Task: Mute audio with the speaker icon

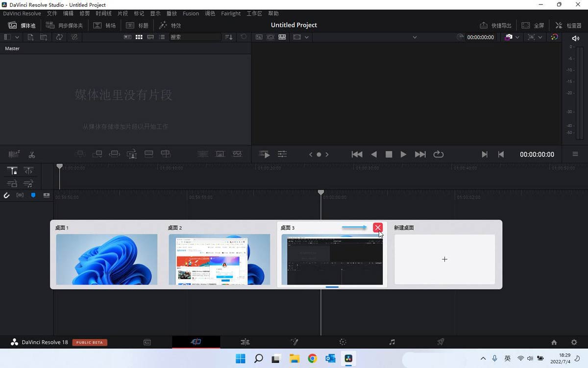Action: point(575,38)
